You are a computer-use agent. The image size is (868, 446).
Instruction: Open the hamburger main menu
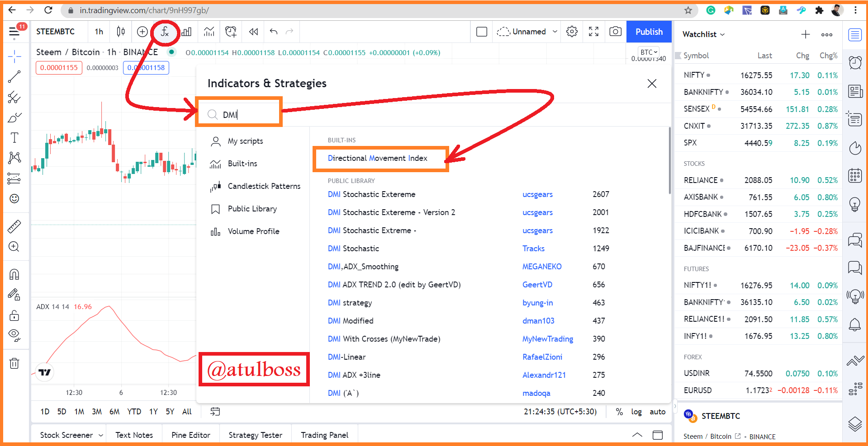point(14,32)
